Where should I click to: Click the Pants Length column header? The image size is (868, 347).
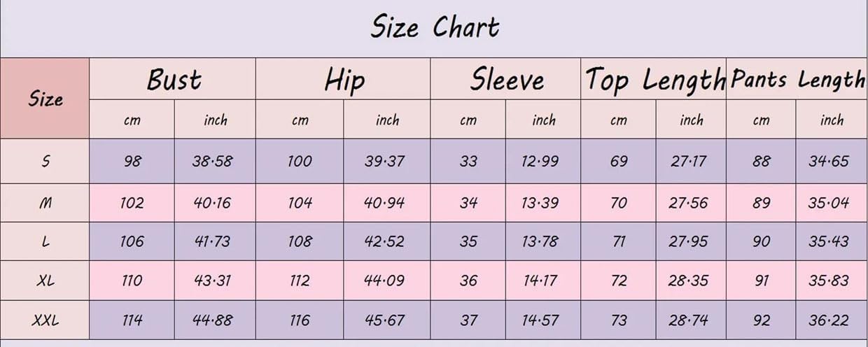pos(797,80)
